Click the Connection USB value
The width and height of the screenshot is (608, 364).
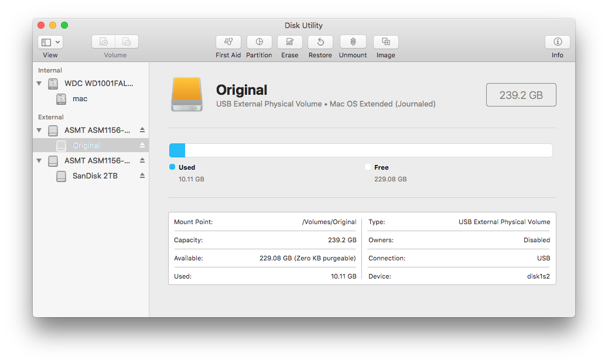point(543,258)
